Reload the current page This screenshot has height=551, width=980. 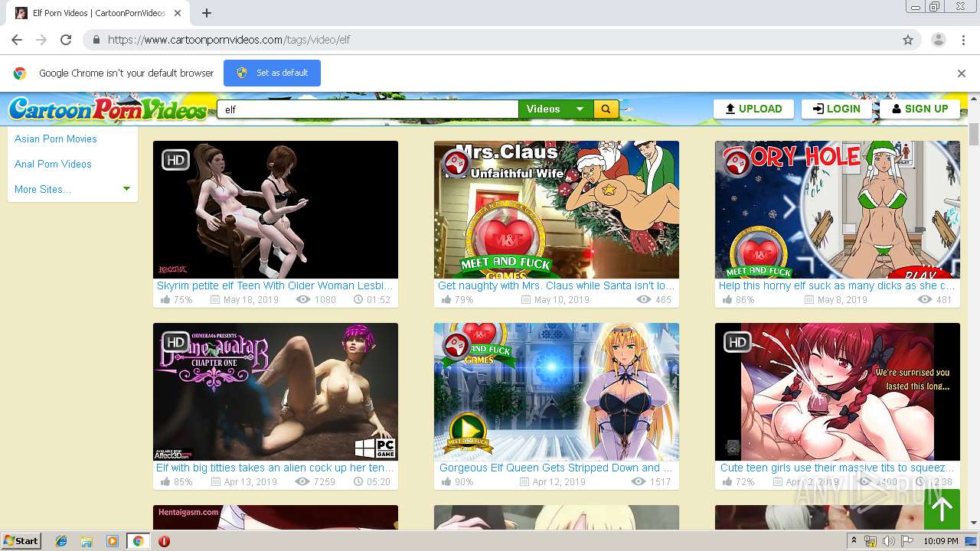point(66,40)
